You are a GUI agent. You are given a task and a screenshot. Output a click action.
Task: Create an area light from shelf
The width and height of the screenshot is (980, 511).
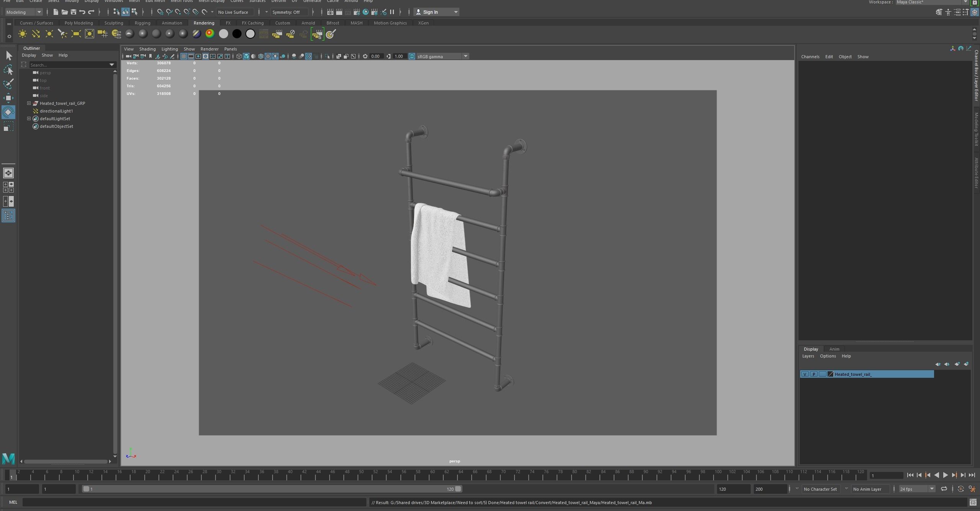[x=76, y=34]
